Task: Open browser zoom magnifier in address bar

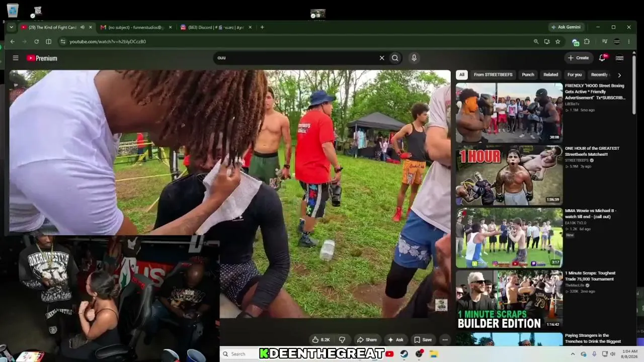Action: [536, 42]
